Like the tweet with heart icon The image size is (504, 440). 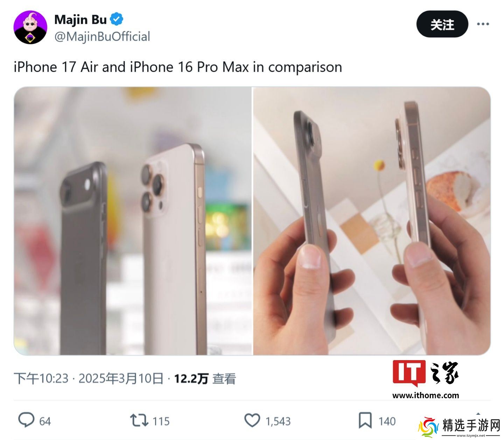click(x=252, y=420)
